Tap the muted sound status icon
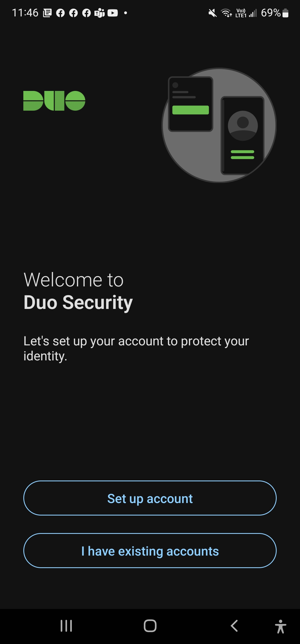Image resolution: width=300 pixels, height=644 pixels. (x=212, y=13)
